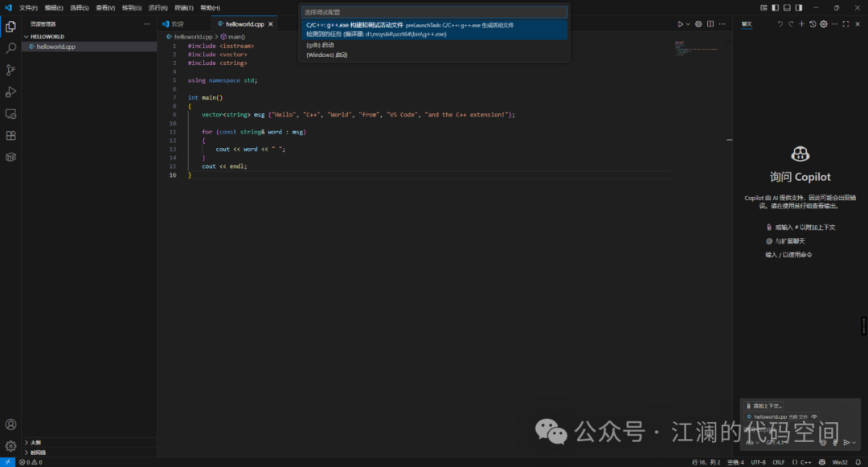Open the Chat panel settings gear
This screenshot has height=467, width=868.
[824, 24]
